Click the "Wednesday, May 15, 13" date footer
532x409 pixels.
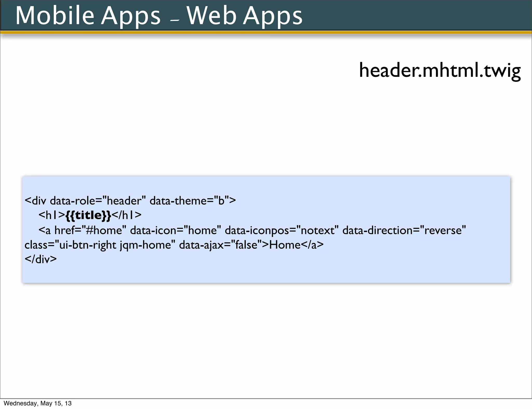click(38, 403)
